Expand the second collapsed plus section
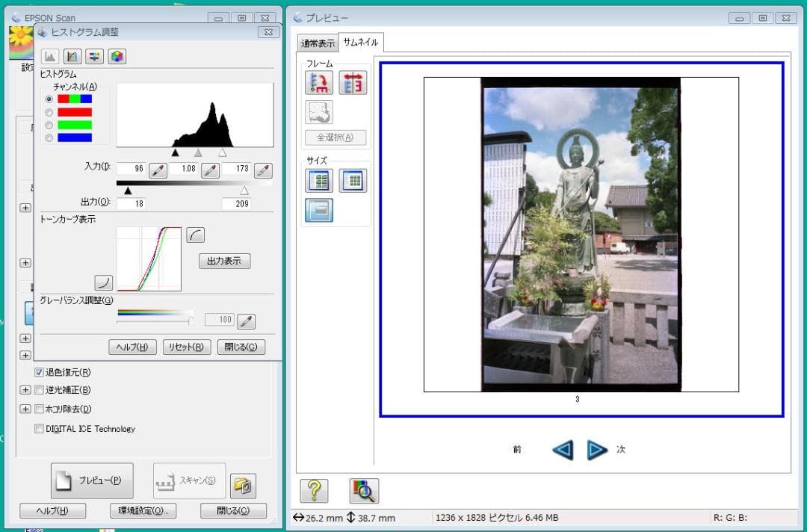Screen dimensions: 807x532 [25, 262]
